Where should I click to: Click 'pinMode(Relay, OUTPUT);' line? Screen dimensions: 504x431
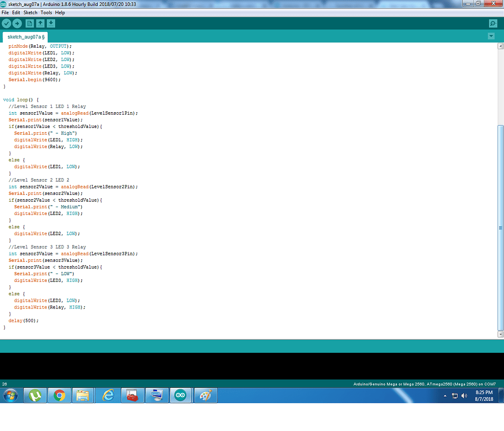(40, 46)
